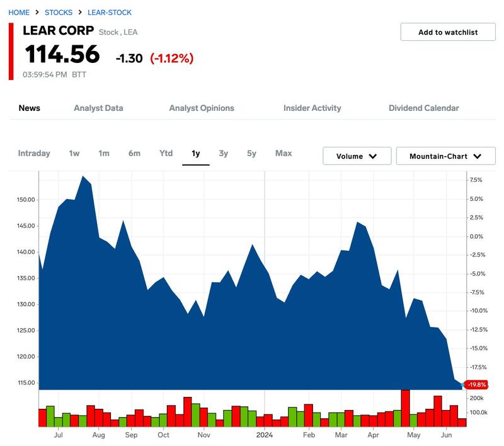The width and height of the screenshot is (504, 446).
Task: Select the 1y chart range
Action: click(196, 153)
